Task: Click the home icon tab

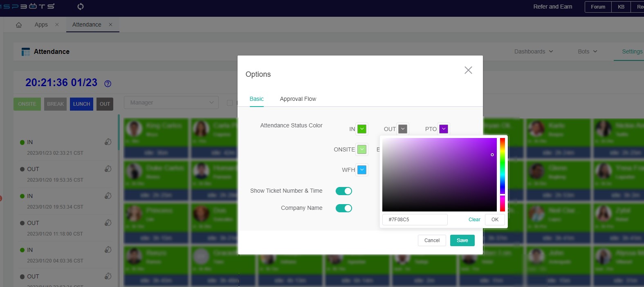Action: 19,25
